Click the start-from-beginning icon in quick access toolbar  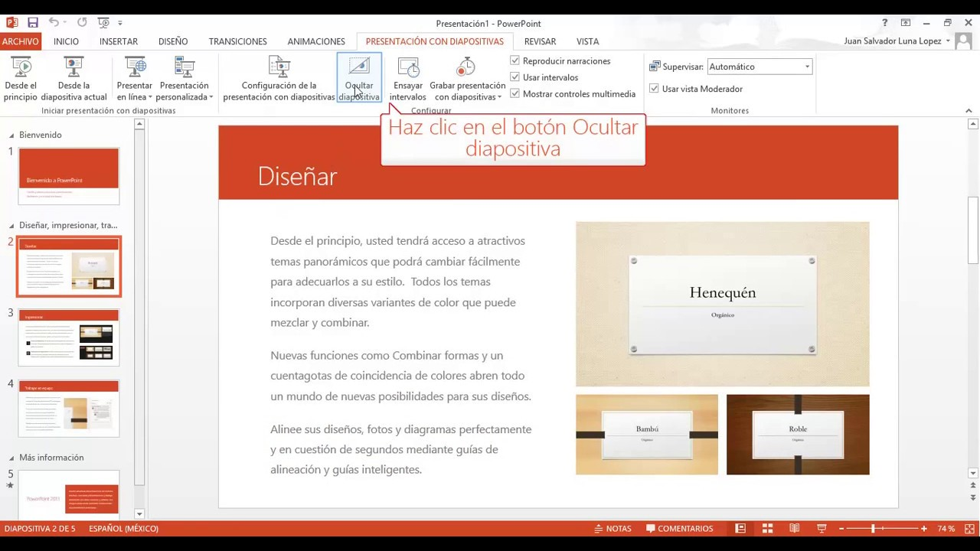click(x=104, y=23)
